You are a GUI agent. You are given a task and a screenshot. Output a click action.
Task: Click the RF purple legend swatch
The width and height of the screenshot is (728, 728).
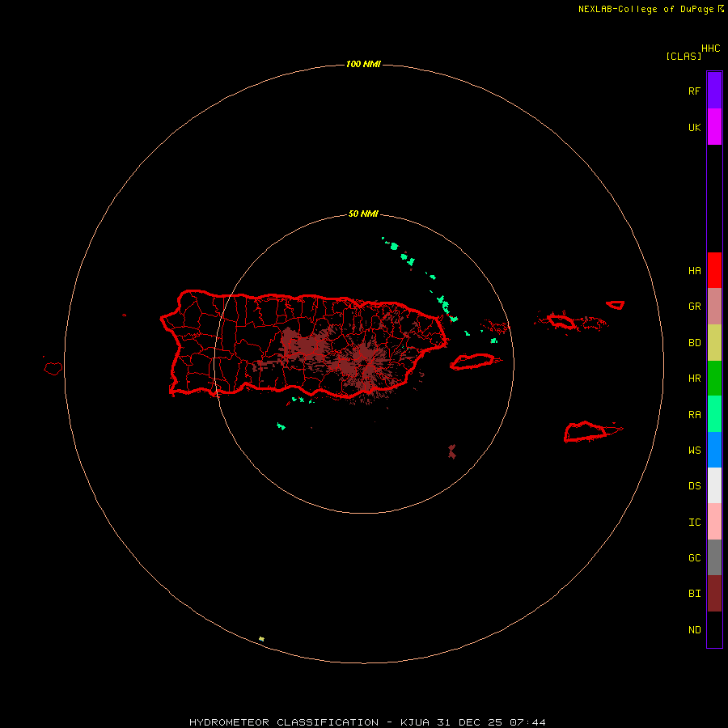tap(714, 90)
